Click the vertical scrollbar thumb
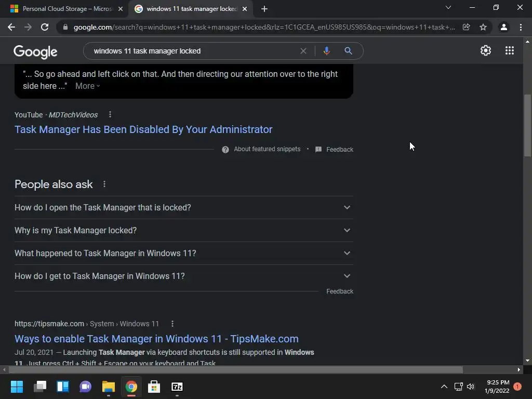The image size is (532, 399). (527, 125)
